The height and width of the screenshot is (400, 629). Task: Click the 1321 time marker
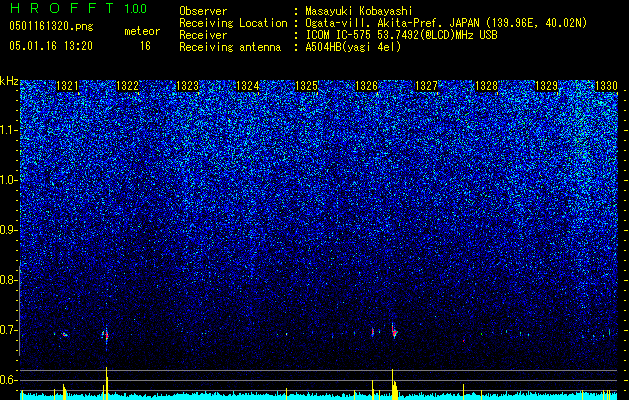pos(67,86)
